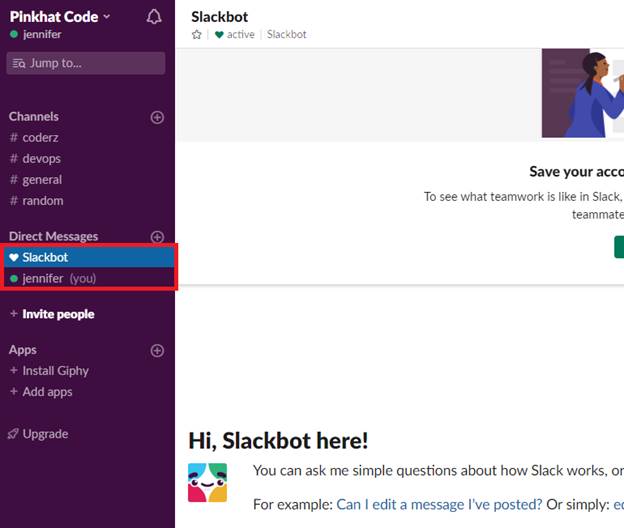
Task: Click the Direct Messages section header
Action: coord(53,236)
